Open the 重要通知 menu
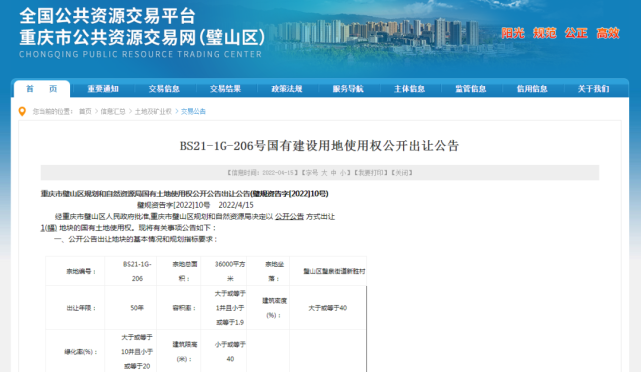 click(103, 89)
